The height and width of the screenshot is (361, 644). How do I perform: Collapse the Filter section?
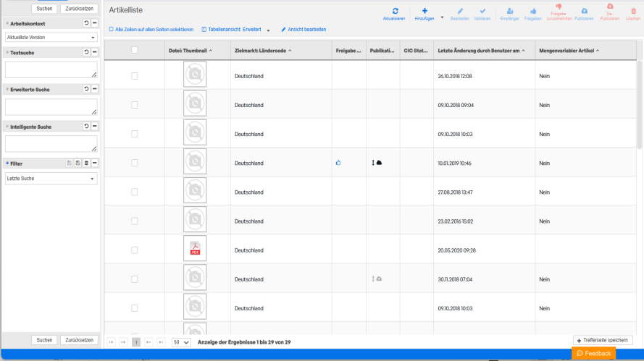tap(94, 163)
